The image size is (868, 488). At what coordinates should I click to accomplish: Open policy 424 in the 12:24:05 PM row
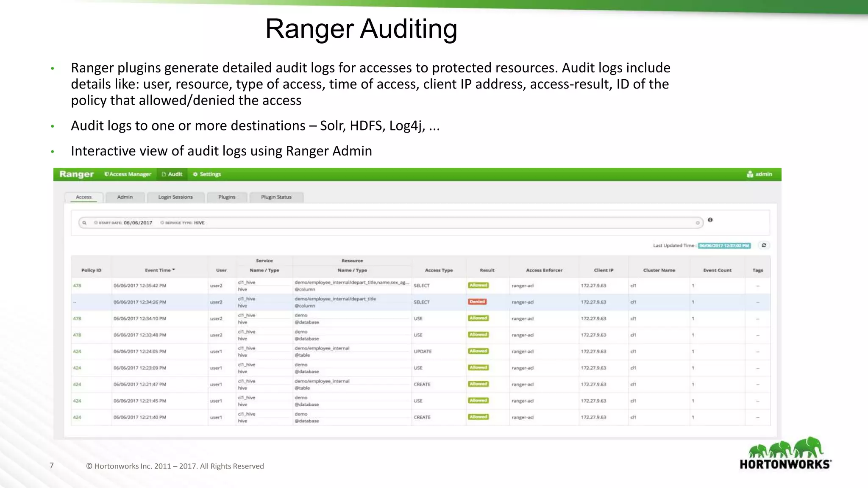(x=77, y=352)
